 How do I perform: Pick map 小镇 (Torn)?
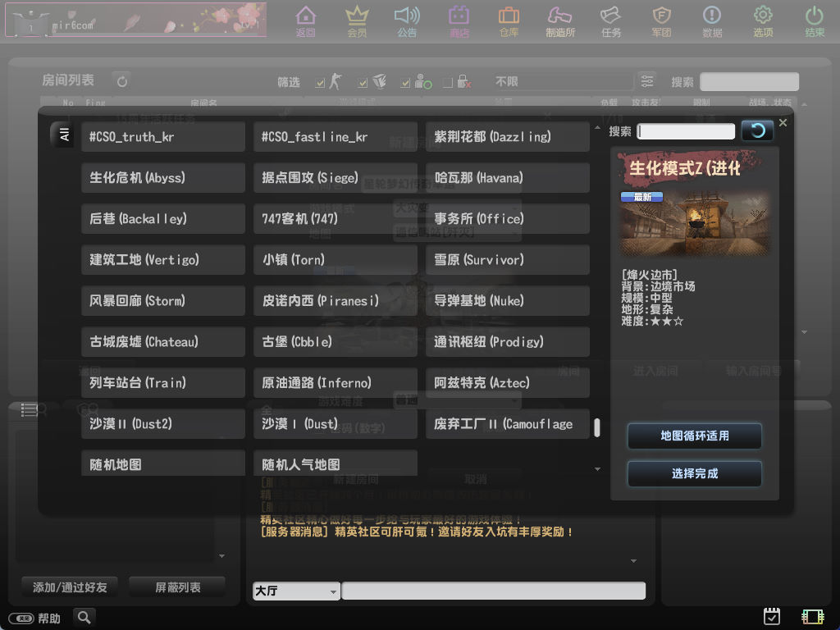point(336,260)
